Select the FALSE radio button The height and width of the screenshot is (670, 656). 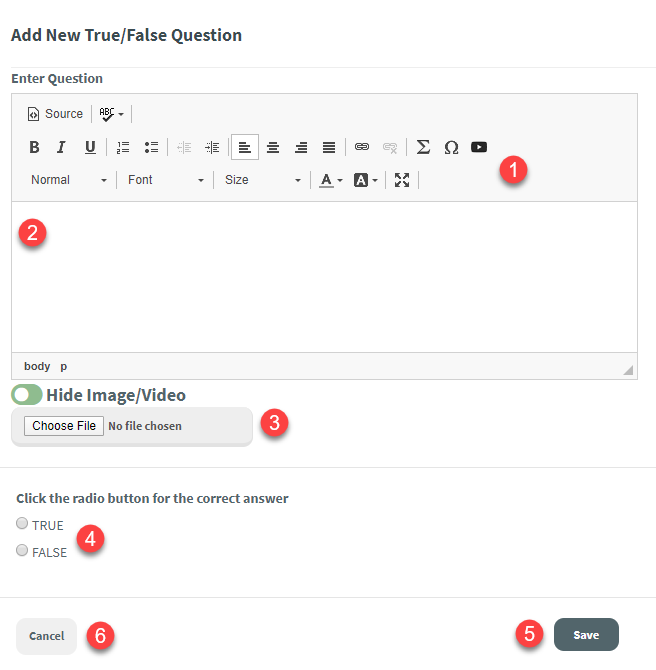(x=23, y=550)
